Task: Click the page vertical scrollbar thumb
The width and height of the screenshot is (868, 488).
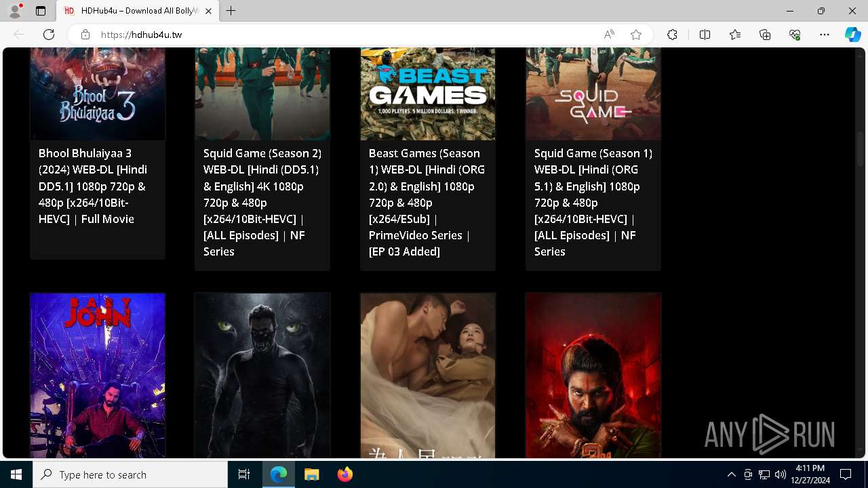Action: tap(861, 149)
